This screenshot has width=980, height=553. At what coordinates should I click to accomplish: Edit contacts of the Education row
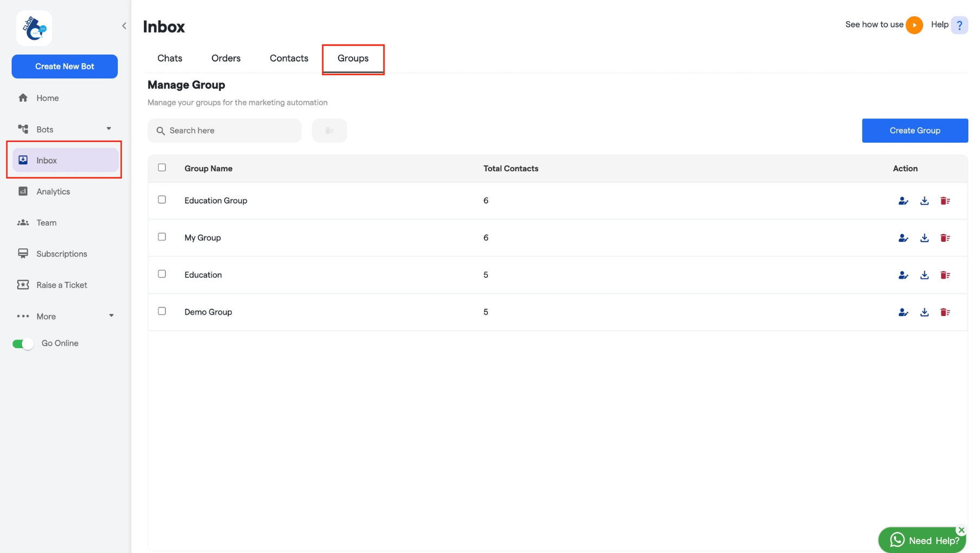903,275
